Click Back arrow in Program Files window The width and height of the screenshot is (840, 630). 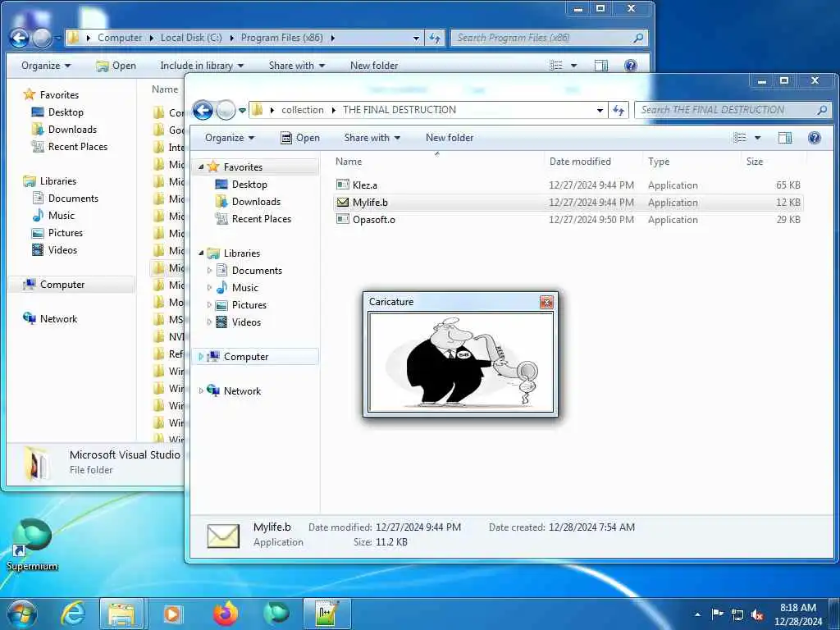point(20,38)
